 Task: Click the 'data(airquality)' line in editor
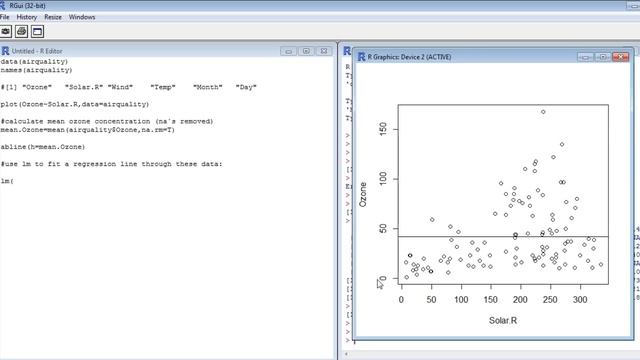(x=34, y=62)
